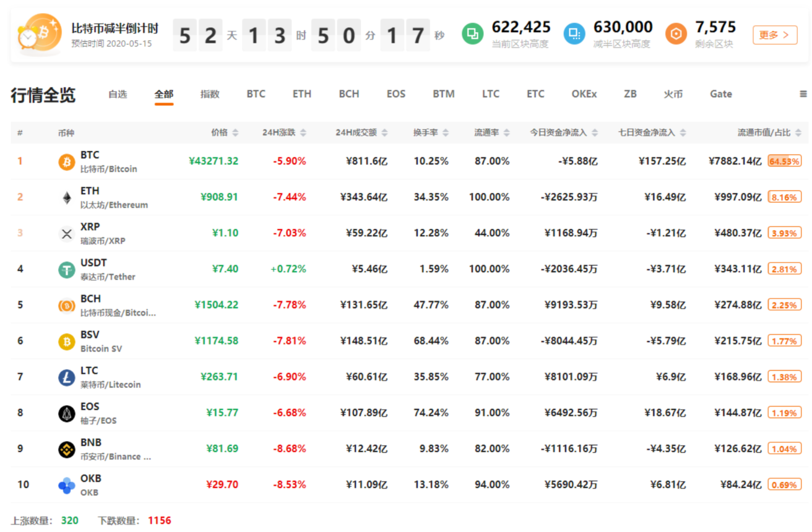Click the EOS coin logo
This screenshot has width=812, height=532.
[66, 413]
